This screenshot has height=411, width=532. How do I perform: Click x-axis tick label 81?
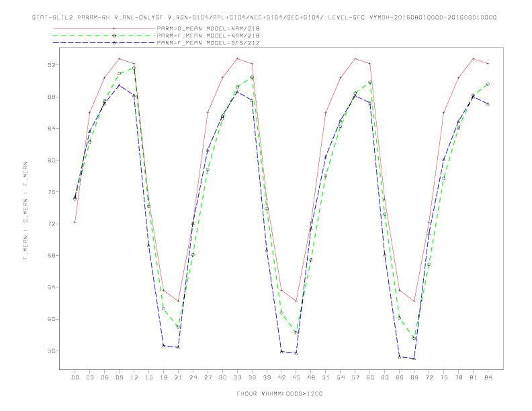pyautogui.click(x=474, y=377)
